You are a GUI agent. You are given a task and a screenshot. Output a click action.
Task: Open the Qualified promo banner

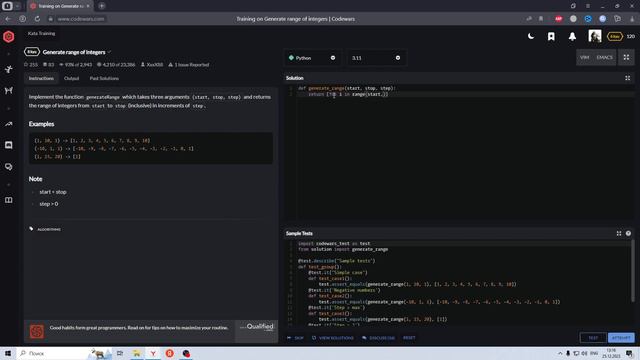pyautogui.click(x=151, y=331)
